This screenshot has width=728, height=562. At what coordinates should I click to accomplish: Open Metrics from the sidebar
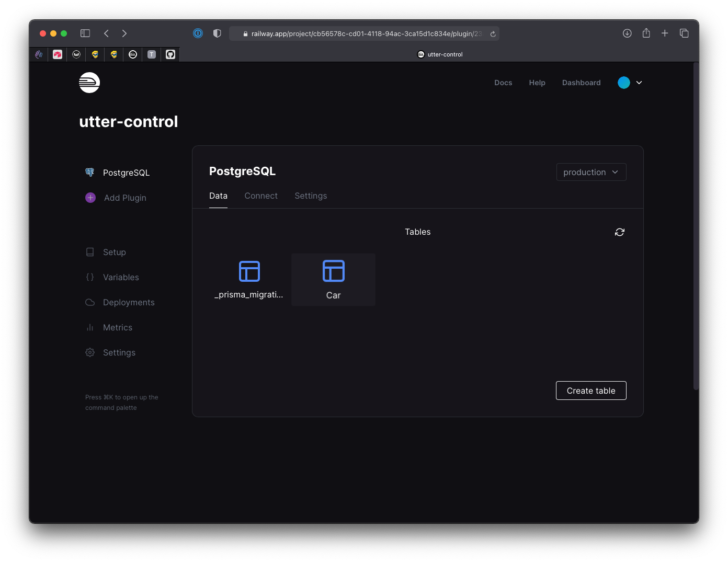click(117, 327)
